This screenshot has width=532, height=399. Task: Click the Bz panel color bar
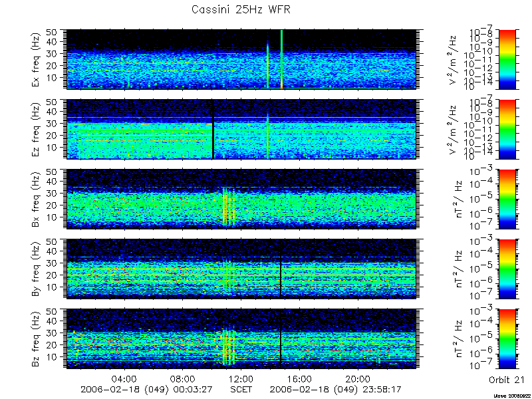tap(507, 338)
